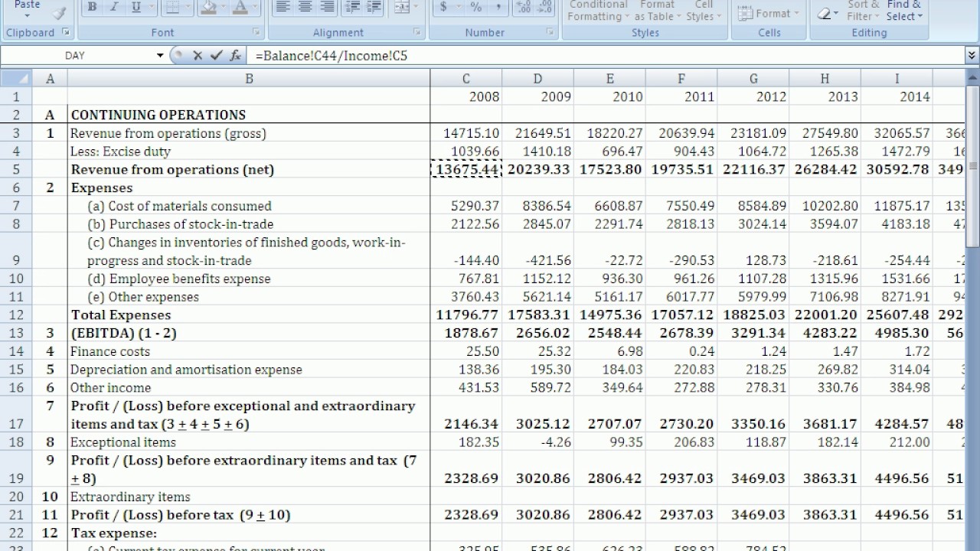Click 'Finance costs' cell

[x=249, y=351]
